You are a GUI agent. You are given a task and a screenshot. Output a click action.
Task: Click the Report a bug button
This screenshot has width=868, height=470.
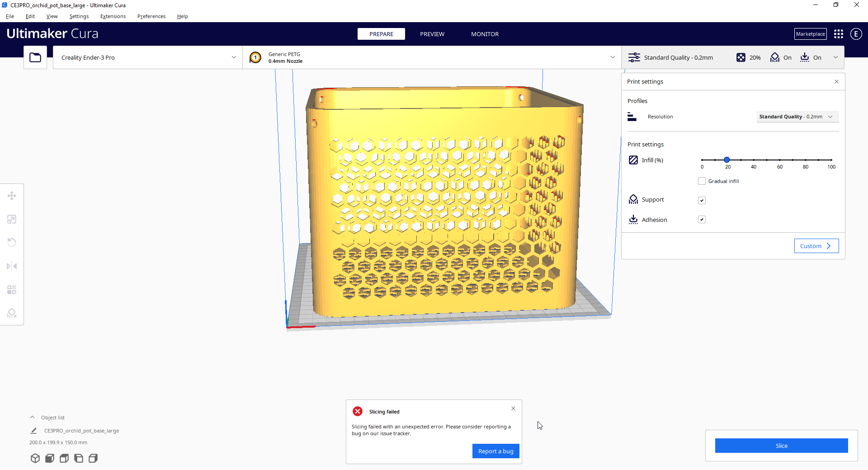coord(495,451)
